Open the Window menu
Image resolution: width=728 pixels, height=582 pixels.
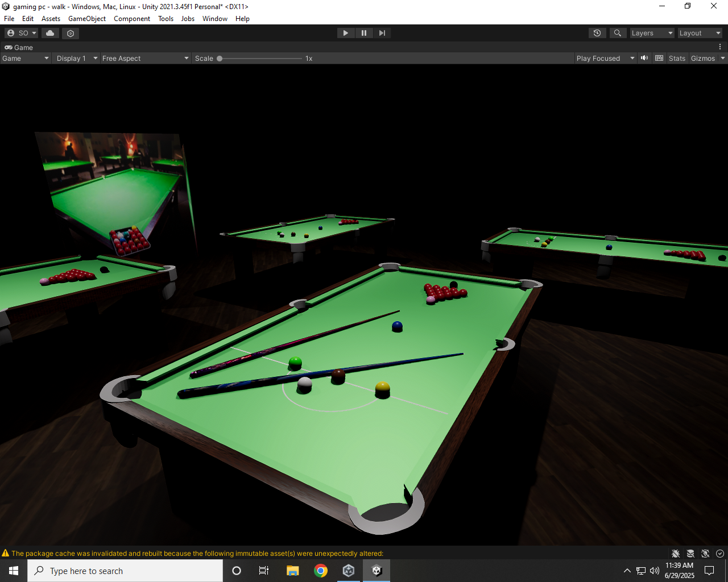[215, 19]
